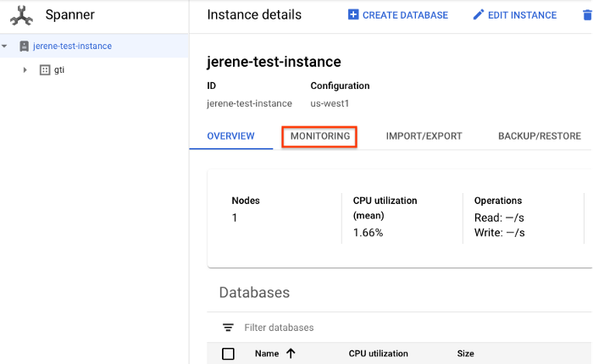
Task: Click the CPU utilization (mean) label
Action: click(385, 208)
